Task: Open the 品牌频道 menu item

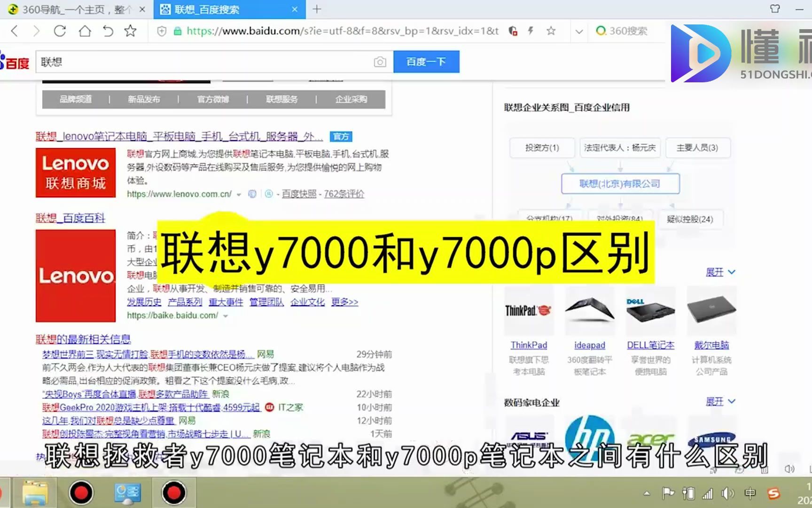Action: coord(76,99)
